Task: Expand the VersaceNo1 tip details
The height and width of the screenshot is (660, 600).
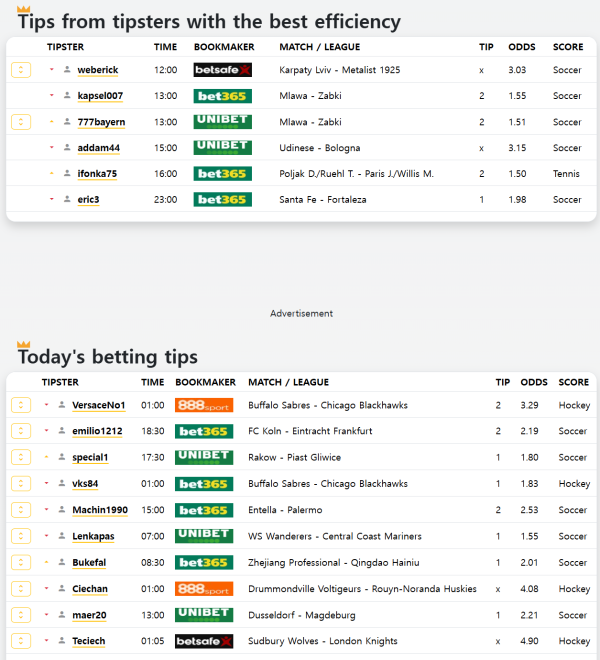Action: pyautogui.click(x=21, y=405)
